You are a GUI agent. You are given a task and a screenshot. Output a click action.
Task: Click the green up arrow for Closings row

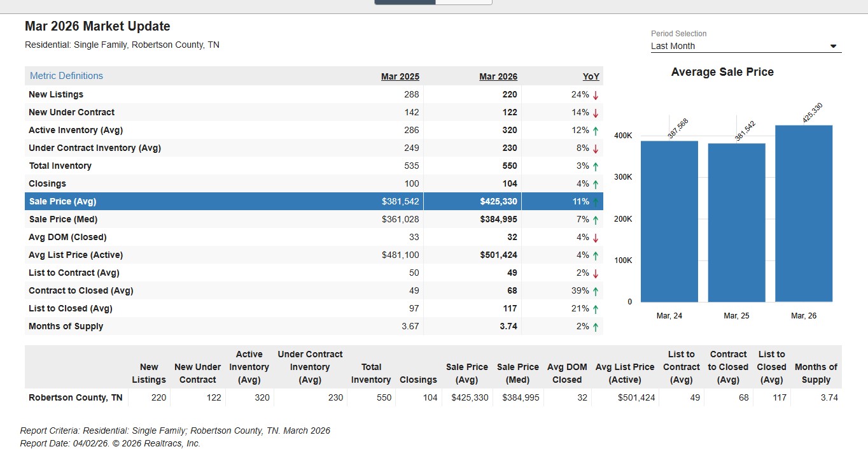tap(596, 184)
